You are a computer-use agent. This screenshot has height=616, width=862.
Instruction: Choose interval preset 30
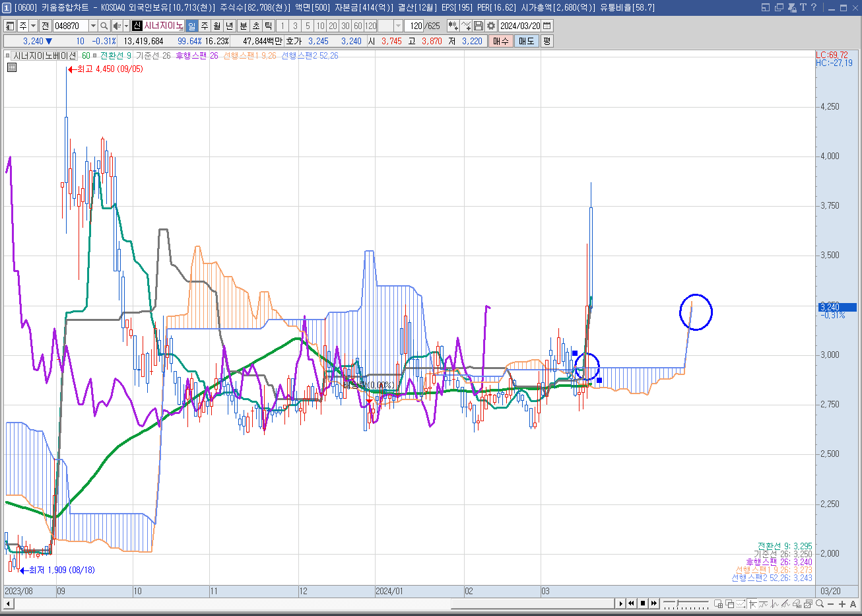pyautogui.click(x=345, y=26)
